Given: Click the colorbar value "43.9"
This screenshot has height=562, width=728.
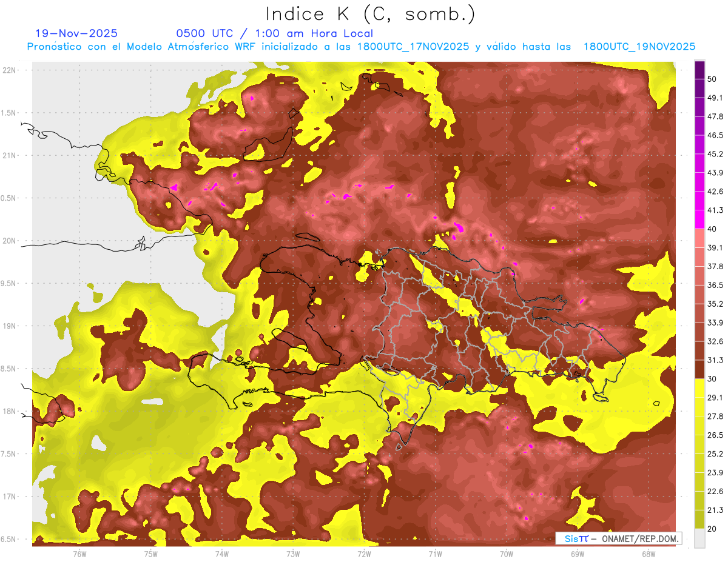Looking at the screenshot, I should point(715,173).
